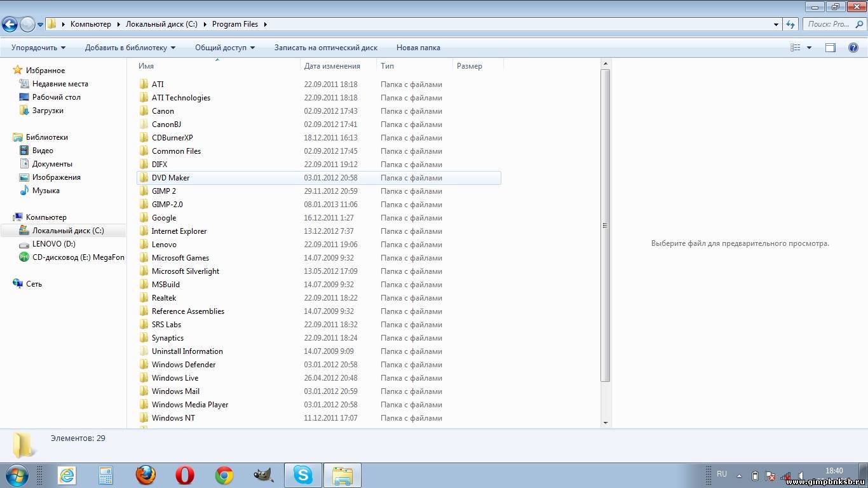Expand the arrow after Компьютер in the address bar

coord(118,24)
